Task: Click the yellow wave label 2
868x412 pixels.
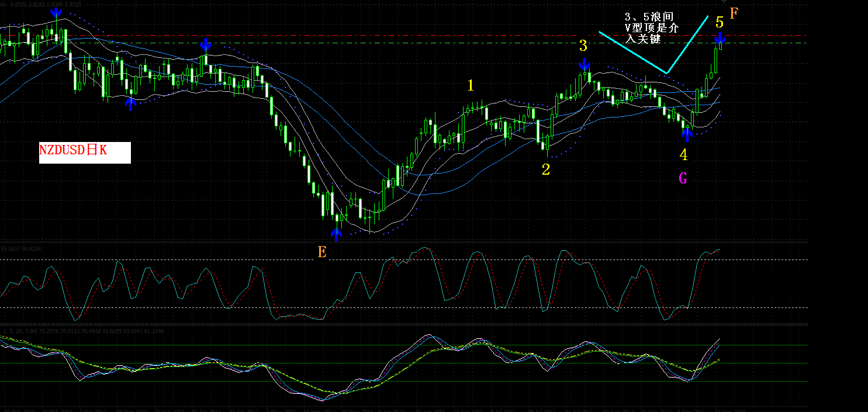Action: [x=545, y=170]
